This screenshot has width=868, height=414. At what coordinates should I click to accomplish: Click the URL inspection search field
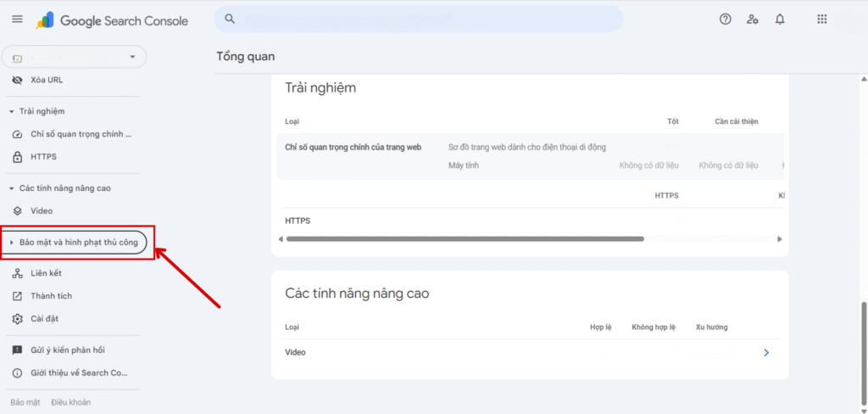click(419, 20)
